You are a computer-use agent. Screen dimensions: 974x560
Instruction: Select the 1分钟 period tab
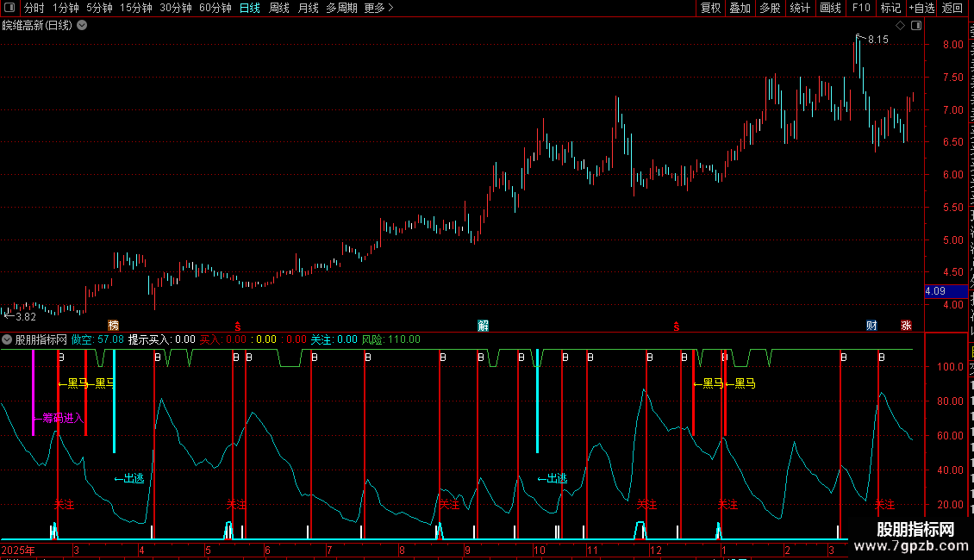pyautogui.click(x=66, y=8)
